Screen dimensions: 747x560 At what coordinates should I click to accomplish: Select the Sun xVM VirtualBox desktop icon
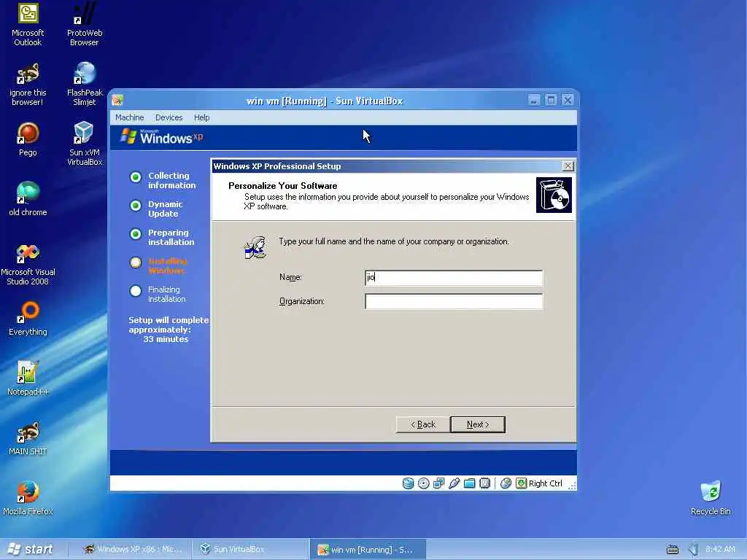[85, 144]
